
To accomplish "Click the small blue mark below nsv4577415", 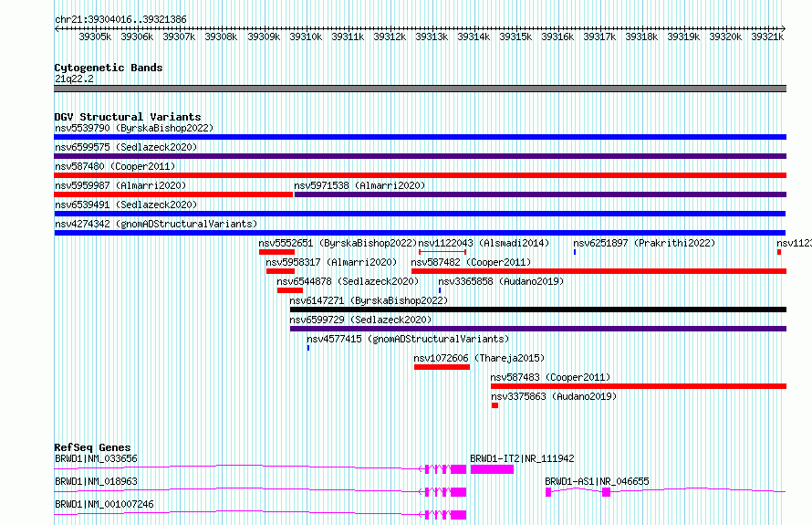I will point(308,348).
